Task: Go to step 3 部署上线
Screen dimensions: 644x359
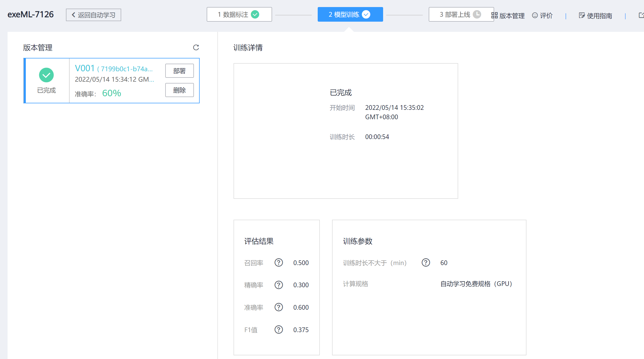Action: coord(461,14)
